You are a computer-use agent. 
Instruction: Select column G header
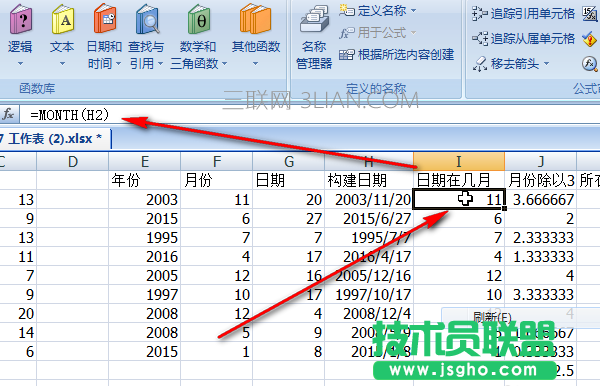click(x=289, y=161)
